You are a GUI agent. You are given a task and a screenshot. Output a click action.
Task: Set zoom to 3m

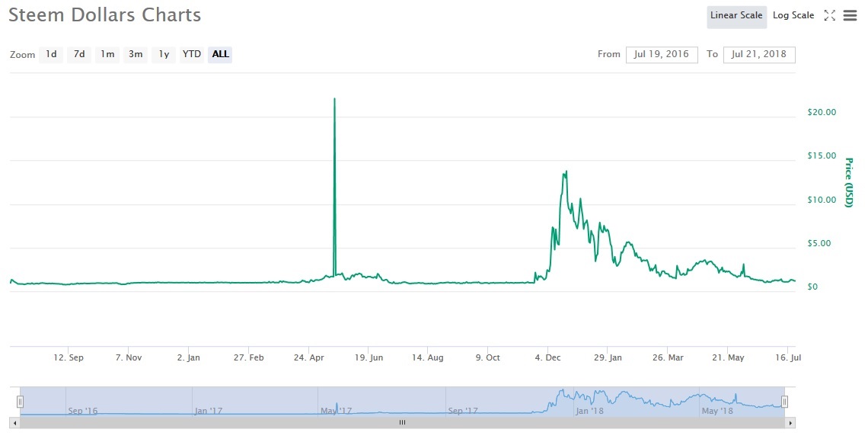coord(136,54)
